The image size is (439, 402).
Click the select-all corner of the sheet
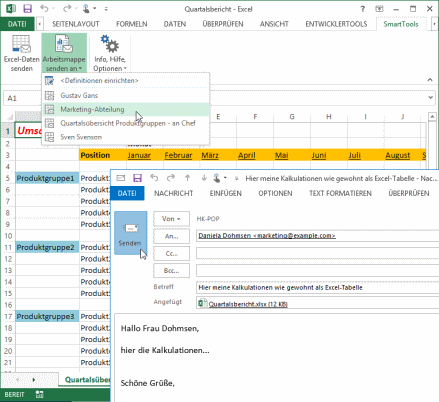coord(10,117)
